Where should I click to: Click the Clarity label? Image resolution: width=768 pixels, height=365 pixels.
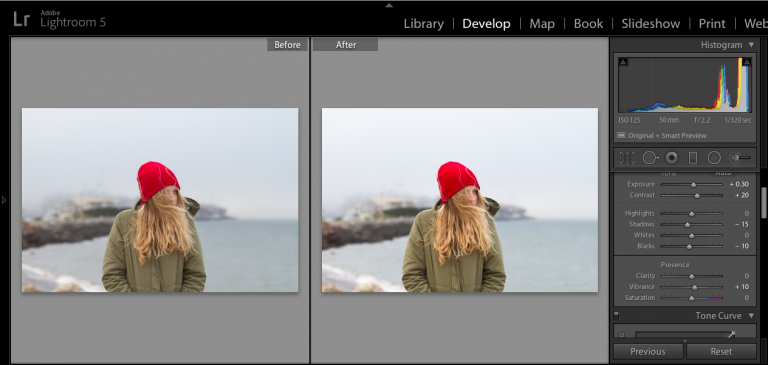(x=645, y=276)
